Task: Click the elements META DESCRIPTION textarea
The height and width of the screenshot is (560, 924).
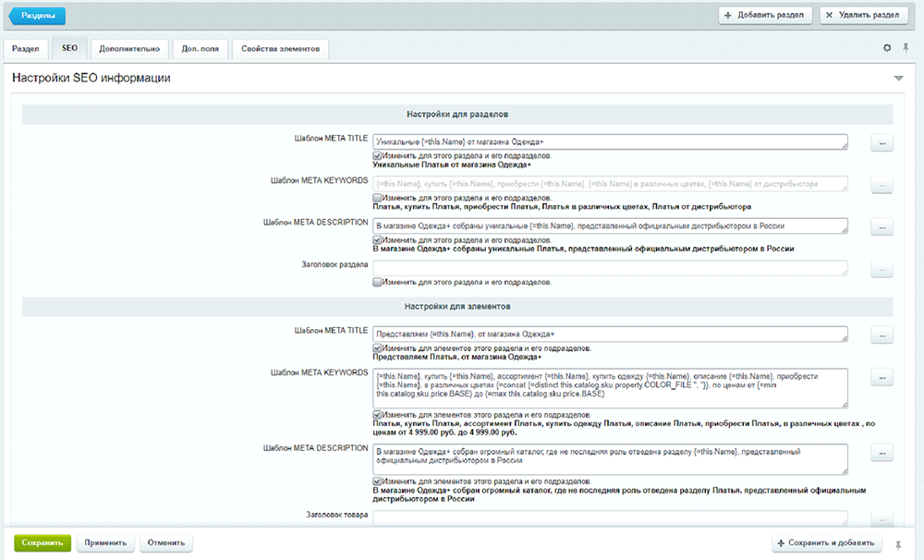Action: click(610, 459)
